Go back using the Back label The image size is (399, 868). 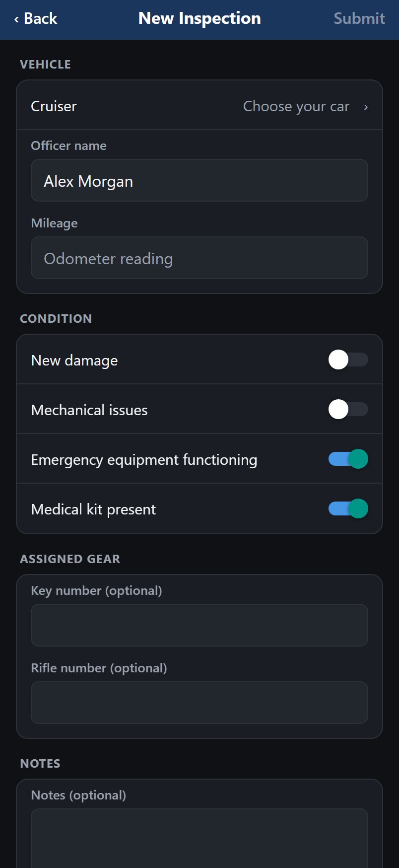40,18
